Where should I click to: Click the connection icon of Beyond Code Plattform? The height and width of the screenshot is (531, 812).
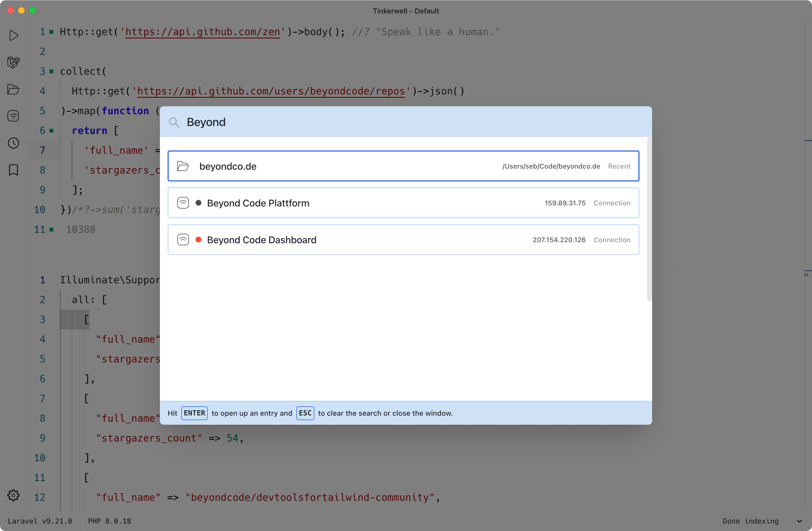pos(183,203)
